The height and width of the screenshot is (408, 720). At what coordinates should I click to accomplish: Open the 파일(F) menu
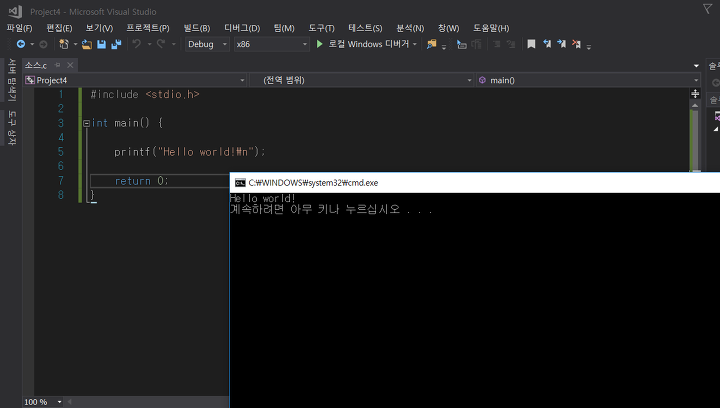click(x=19, y=28)
